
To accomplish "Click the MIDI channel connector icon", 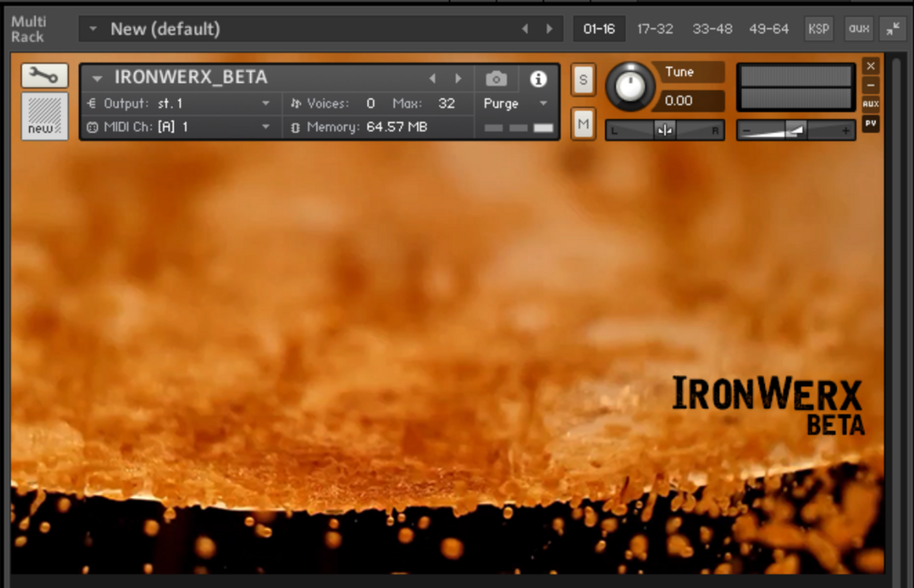I will [92, 127].
